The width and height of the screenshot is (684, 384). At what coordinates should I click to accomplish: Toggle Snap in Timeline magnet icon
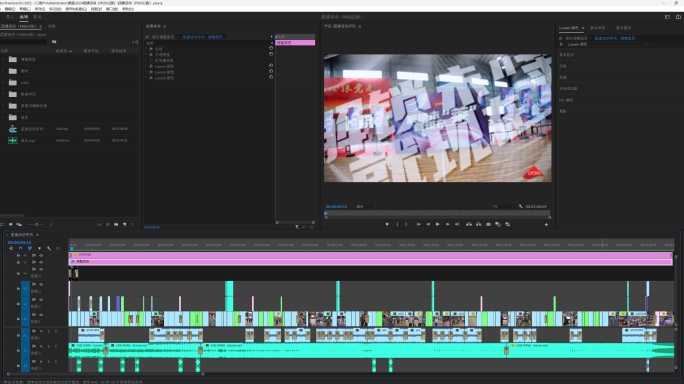(x=20, y=248)
